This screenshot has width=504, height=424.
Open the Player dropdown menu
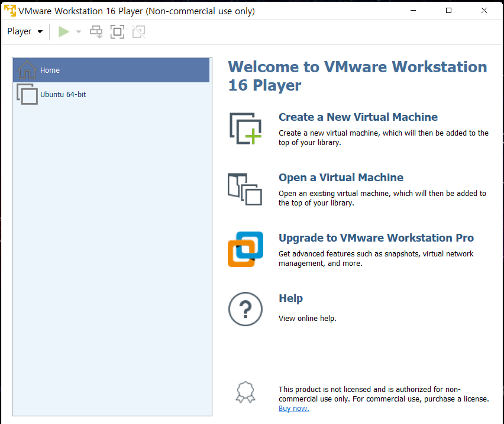coord(25,31)
